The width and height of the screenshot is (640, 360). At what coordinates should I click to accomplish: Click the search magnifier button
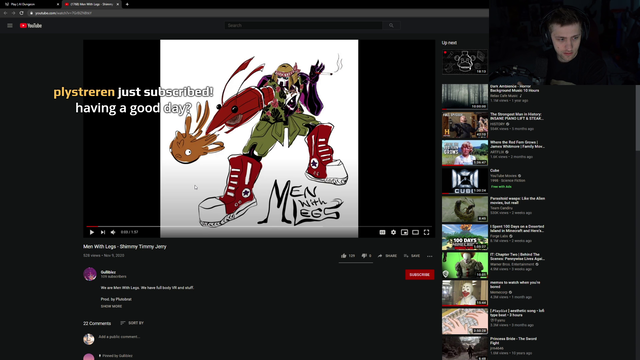(391, 25)
